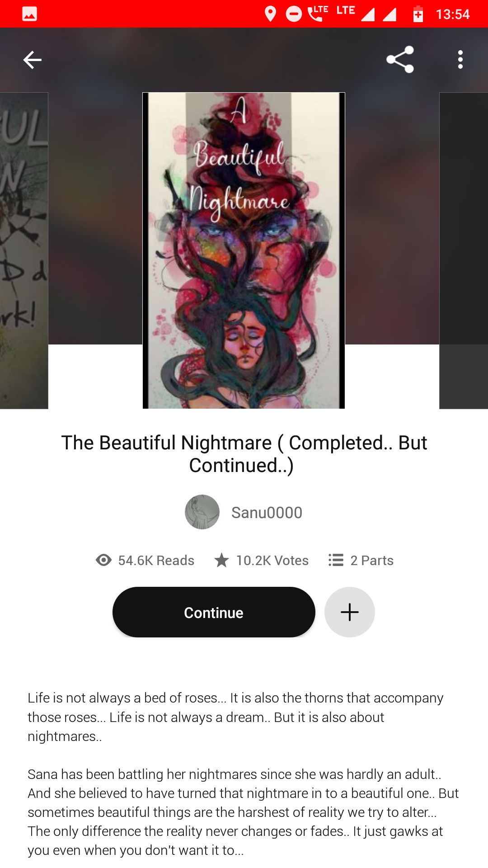This screenshot has height=868, width=488.
Task: Tap the back arrow icon
Action: [x=33, y=60]
